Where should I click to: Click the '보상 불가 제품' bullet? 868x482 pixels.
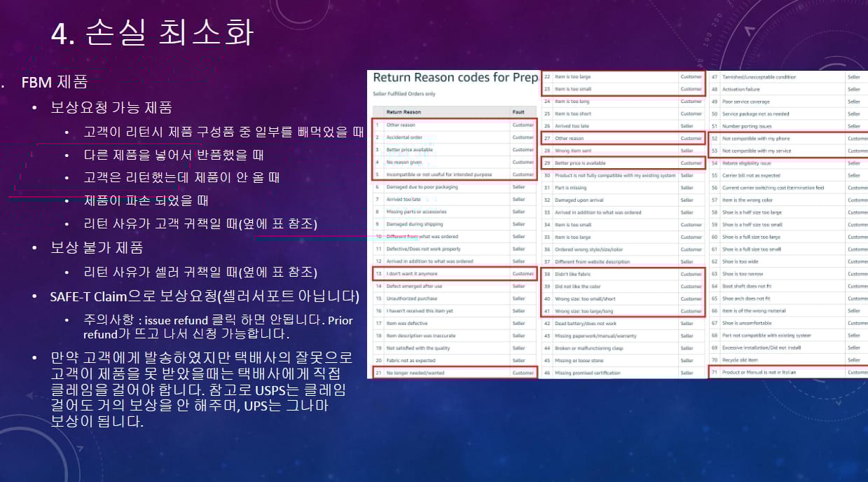[97, 247]
